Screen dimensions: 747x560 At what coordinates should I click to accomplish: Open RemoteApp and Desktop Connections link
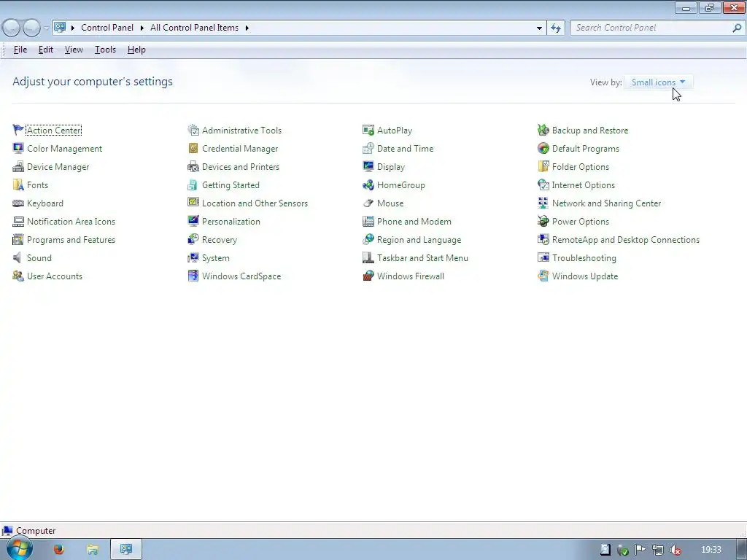(625, 239)
